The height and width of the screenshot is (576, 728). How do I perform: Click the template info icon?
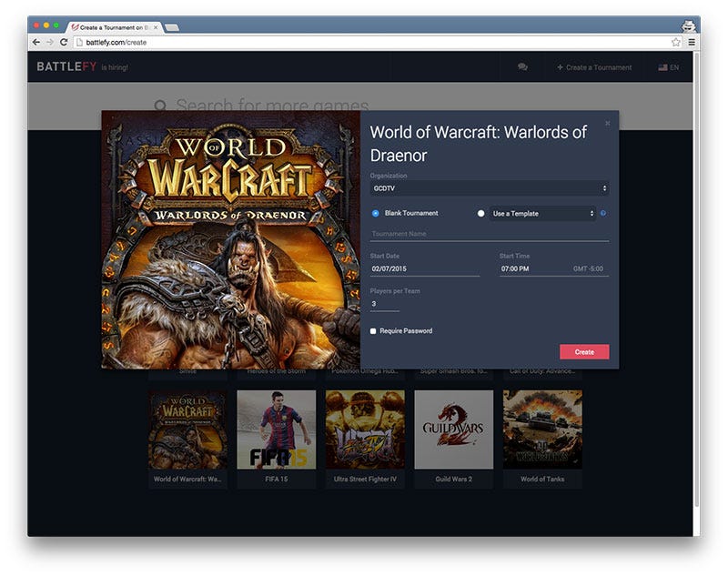603,213
